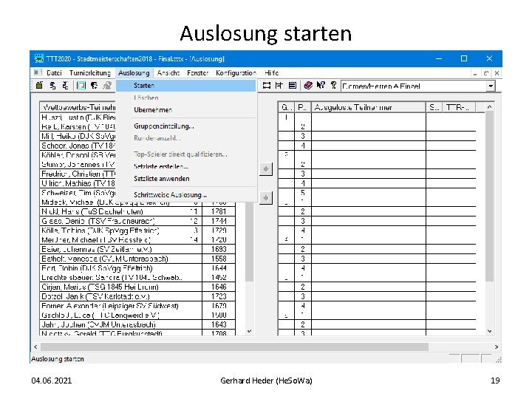
Task: Select participant row with TTR 1693
Action: (137, 250)
